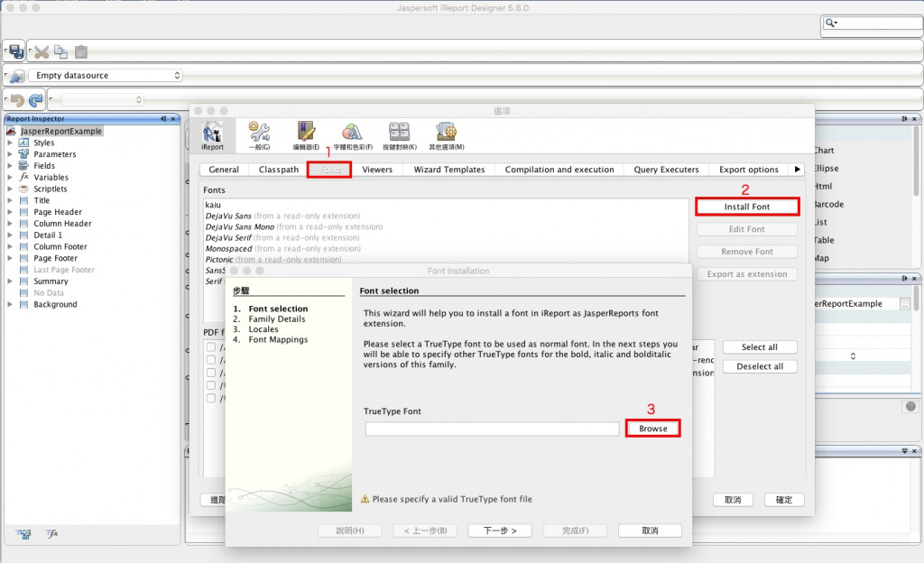Click the Paste clipboard icon
Viewport: 924px width, 563px height.
pyautogui.click(x=81, y=51)
